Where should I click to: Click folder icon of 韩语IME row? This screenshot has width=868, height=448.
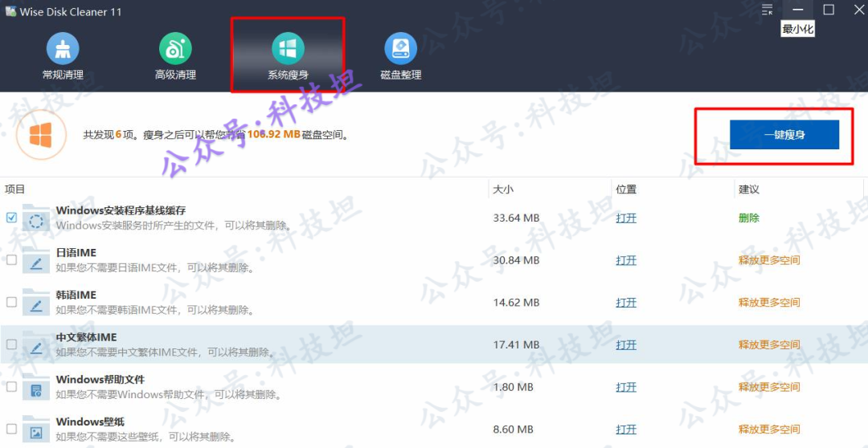[36, 303]
